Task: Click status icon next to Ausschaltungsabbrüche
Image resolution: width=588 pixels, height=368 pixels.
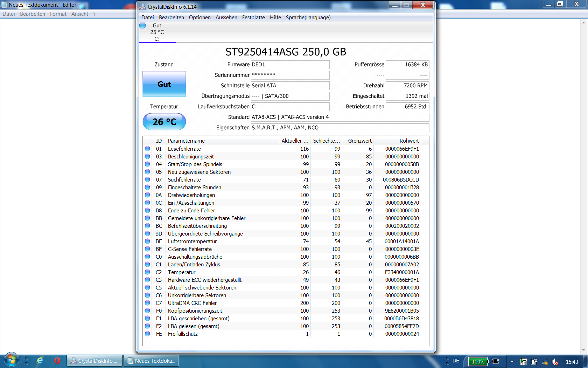Action: (x=147, y=257)
